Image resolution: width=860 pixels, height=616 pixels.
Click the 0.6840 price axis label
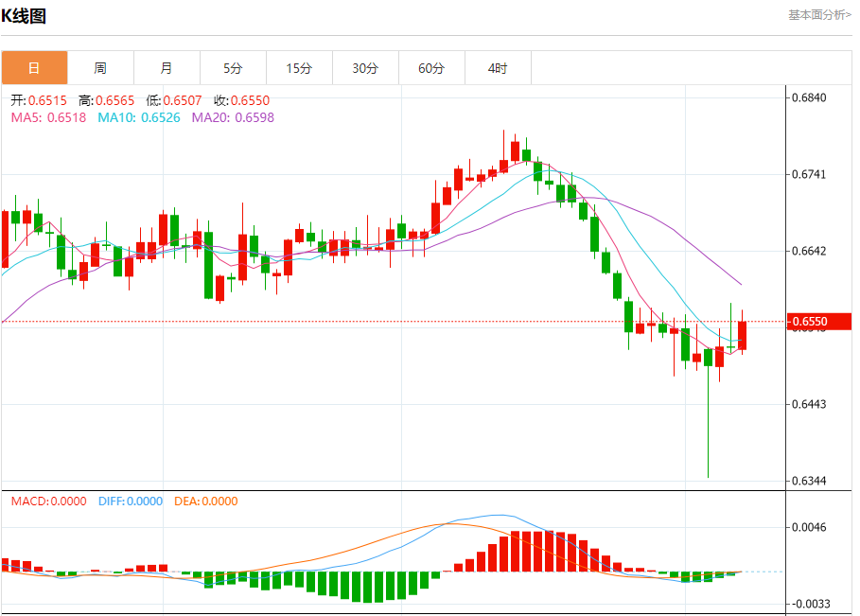click(809, 97)
